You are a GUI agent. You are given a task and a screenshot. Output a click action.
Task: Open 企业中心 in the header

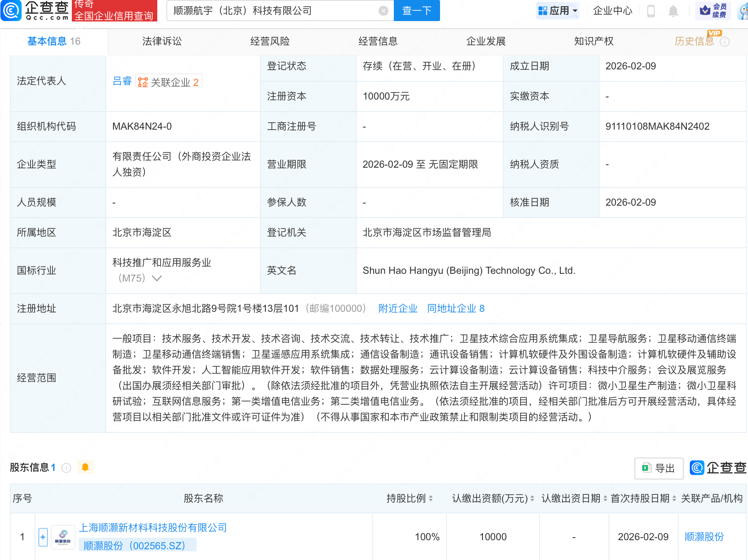[613, 11]
